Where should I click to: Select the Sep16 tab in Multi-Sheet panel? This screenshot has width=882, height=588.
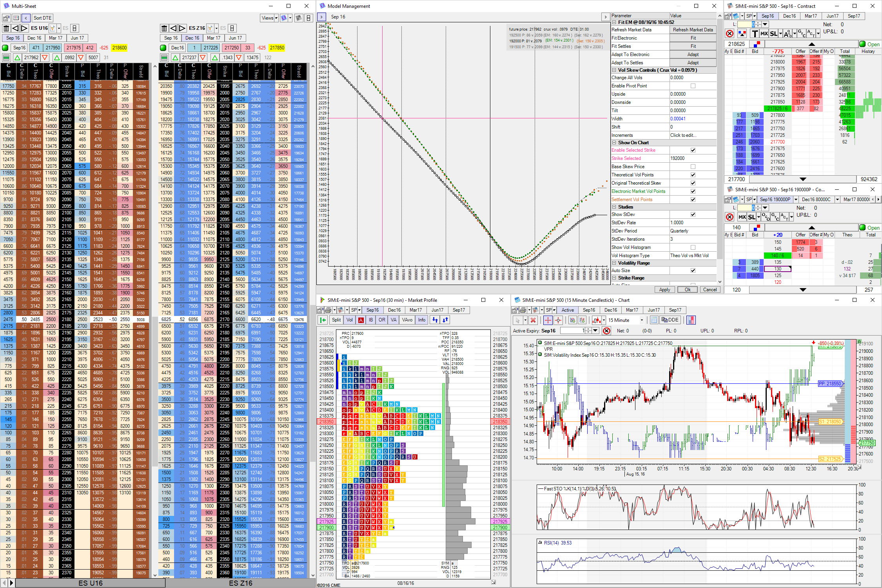point(11,38)
